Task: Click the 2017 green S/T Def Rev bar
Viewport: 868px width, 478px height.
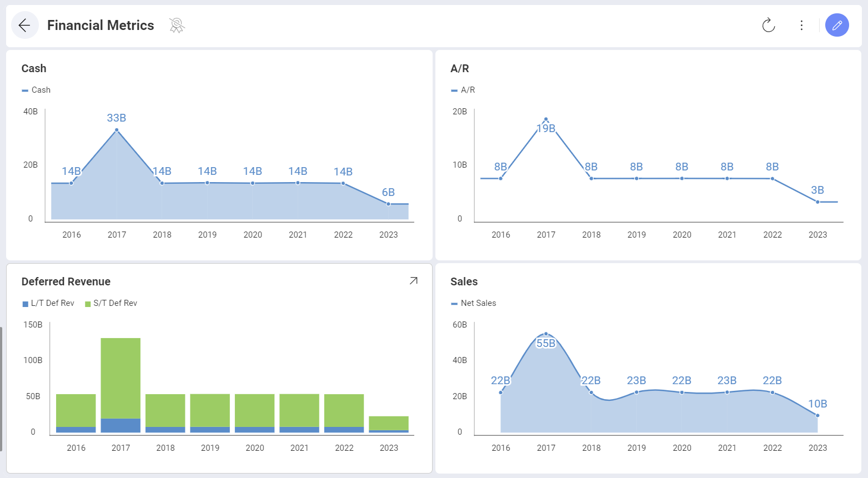Action: click(121, 378)
